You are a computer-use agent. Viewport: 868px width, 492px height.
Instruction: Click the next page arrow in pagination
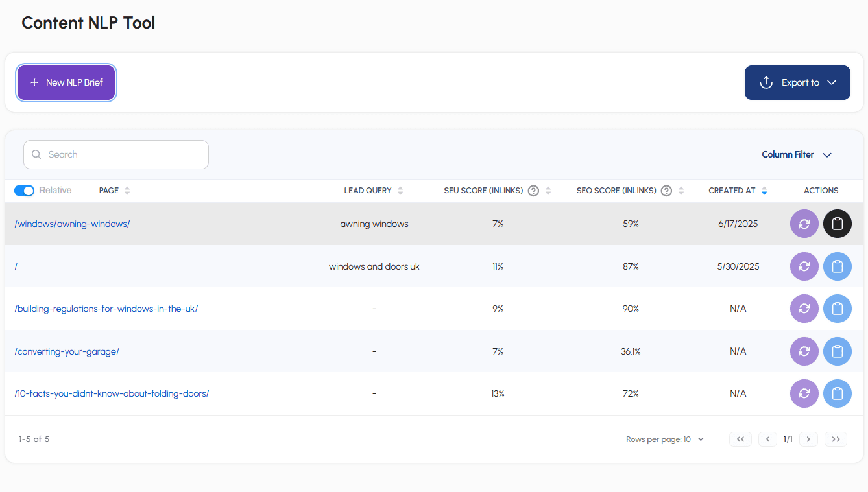click(x=808, y=439)
